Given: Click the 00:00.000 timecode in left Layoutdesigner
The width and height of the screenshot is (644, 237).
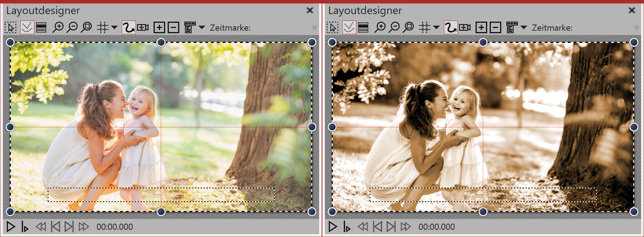Looking at the screenshot, I should 115,227.
